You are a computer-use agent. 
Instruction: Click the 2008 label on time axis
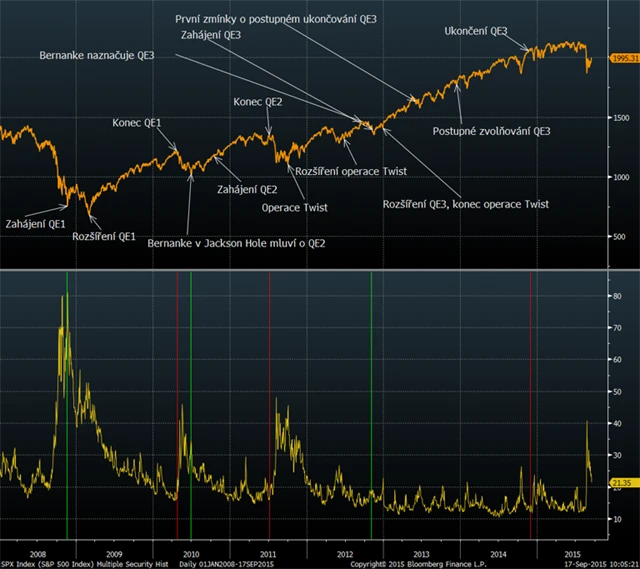point(36,551)
